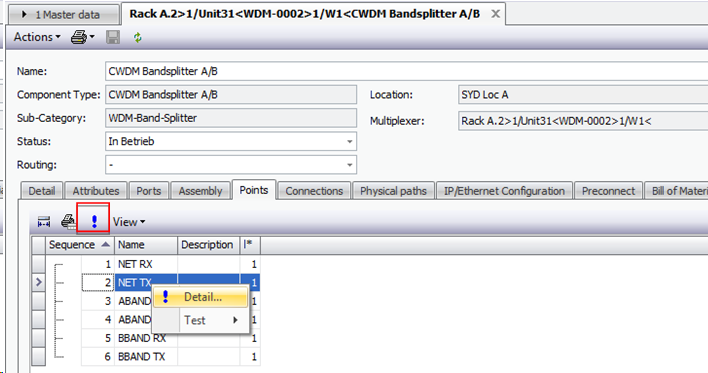This screenshot has width=708, height=373.
Task: Open the Actions dropdown menu
Action: (37, 37)
